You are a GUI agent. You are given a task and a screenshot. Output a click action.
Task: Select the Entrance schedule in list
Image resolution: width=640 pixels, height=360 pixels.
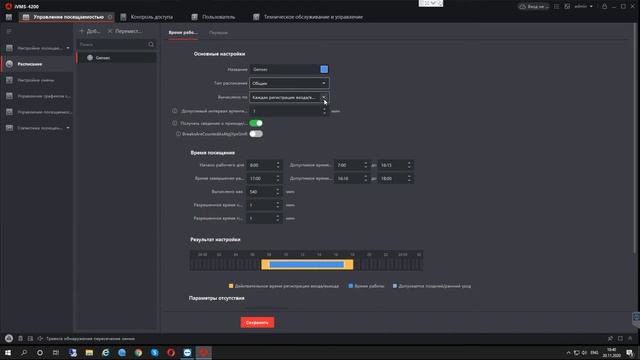tap(117, 58)
